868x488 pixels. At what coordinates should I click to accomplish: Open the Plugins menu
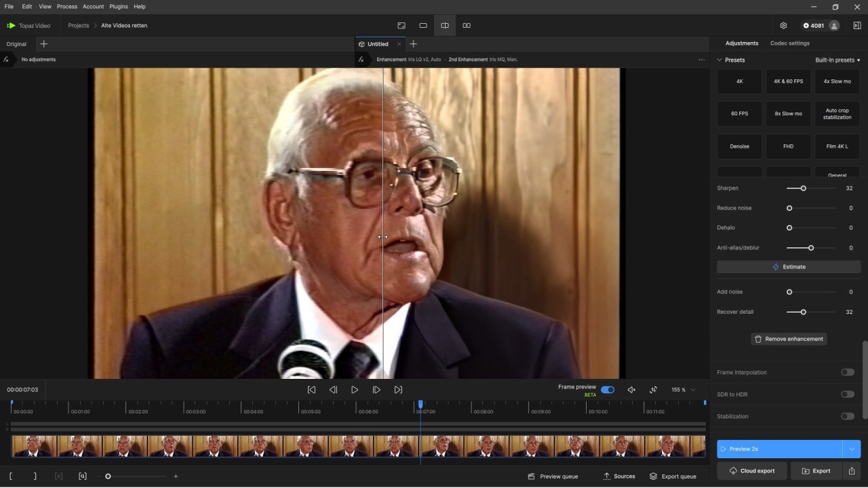click(x=119, y=7)
